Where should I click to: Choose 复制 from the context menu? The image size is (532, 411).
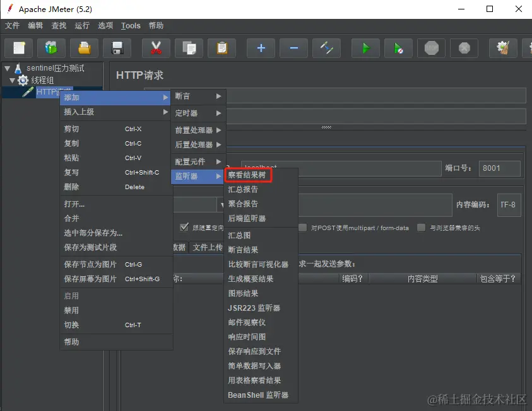(115, 143)
